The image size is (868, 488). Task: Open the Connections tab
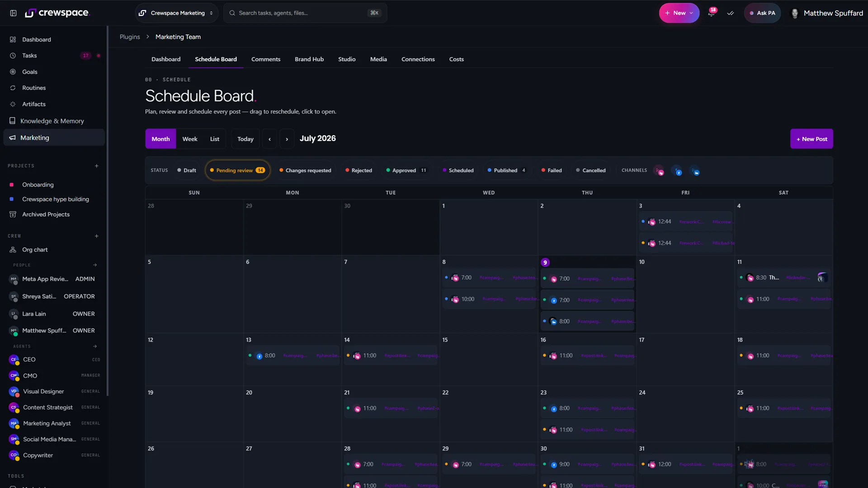coord(418,59)
